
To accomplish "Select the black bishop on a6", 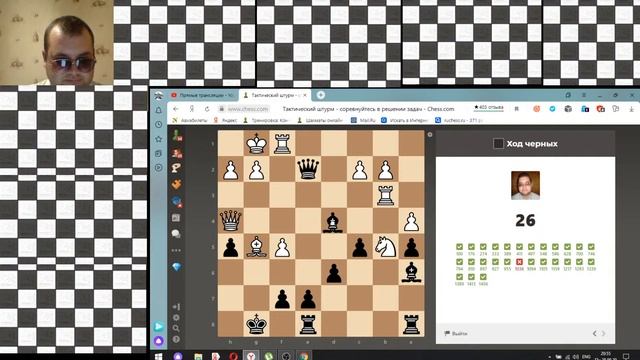I will (x=411, y=273).
